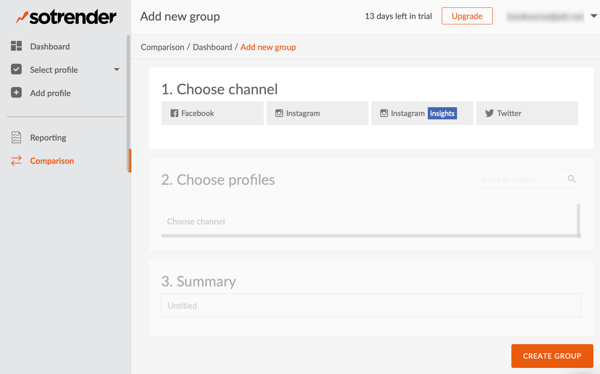Open Comparison in the sidebar
600x374 pixels.
coord(52,161)
